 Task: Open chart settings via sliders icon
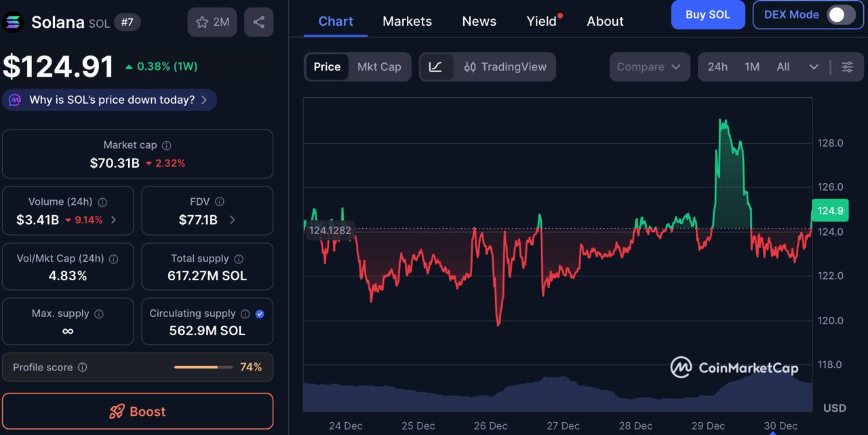846,67
